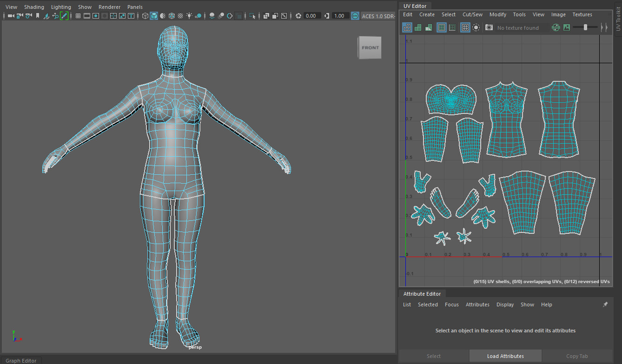Open the Cut/Sew menu in the UV Editor

[472, 14]
